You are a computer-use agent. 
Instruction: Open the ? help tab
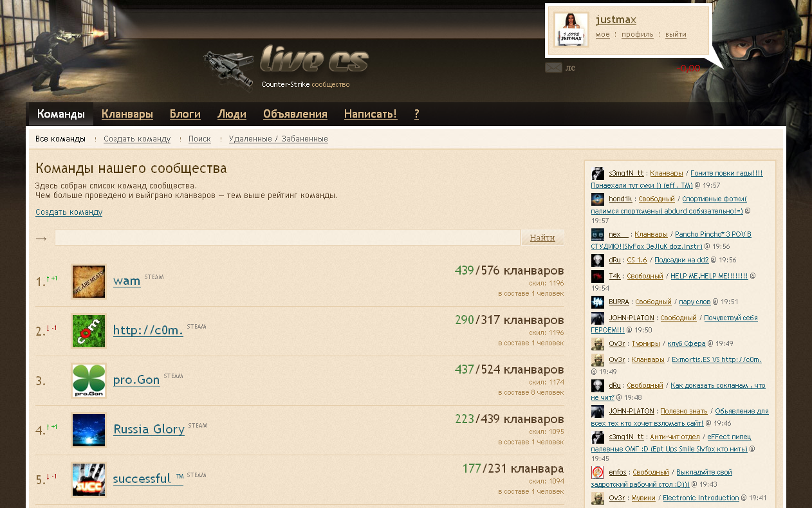coord(417,114)
